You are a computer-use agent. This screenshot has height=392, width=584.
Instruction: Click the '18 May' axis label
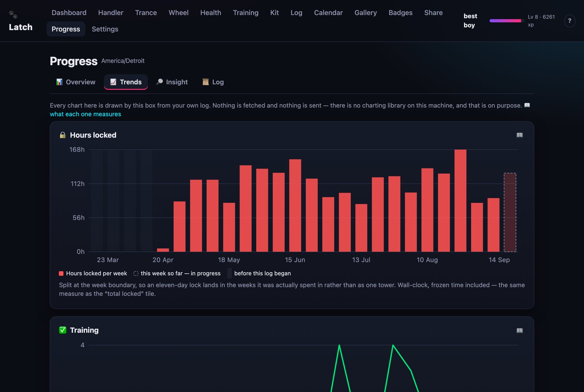[229, 260]
